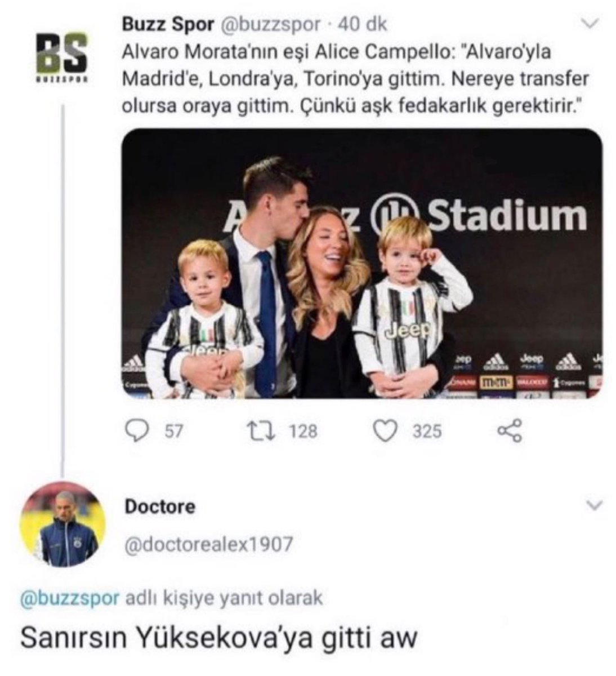Expand the Buzz Spor tweet options chevron
Image resolution: width=616 pixels, height=676 pixels.
point(590,24)
